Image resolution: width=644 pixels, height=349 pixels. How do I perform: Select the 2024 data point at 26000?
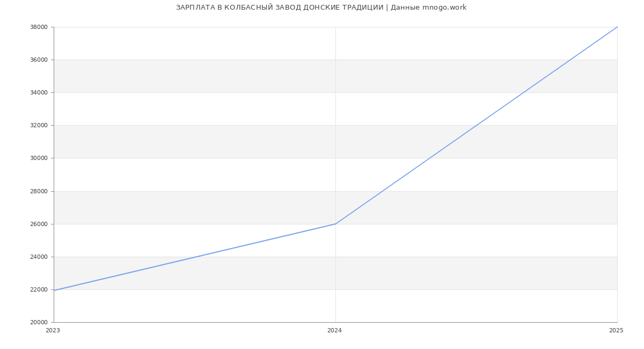[x=335, y=224]
